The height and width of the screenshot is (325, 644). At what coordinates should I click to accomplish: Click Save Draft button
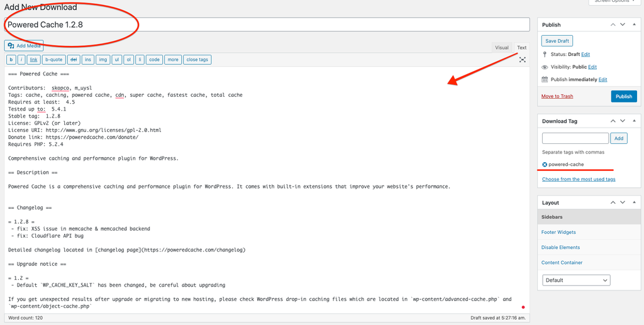click(x=557, y=41)
